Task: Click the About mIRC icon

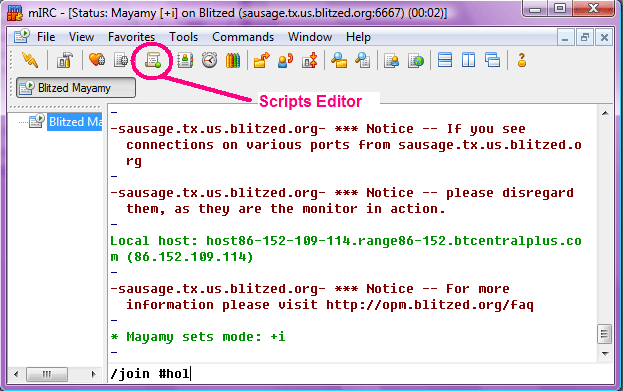Action: (521, 60)
